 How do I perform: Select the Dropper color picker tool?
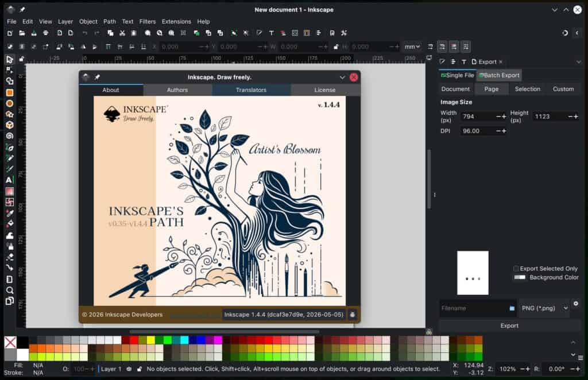(9, 213)
